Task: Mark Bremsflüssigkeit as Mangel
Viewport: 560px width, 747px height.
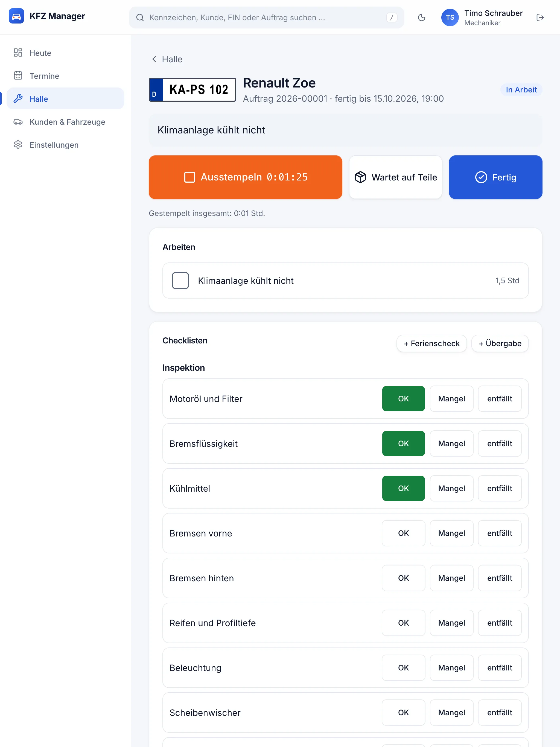Action: [451, 444]
